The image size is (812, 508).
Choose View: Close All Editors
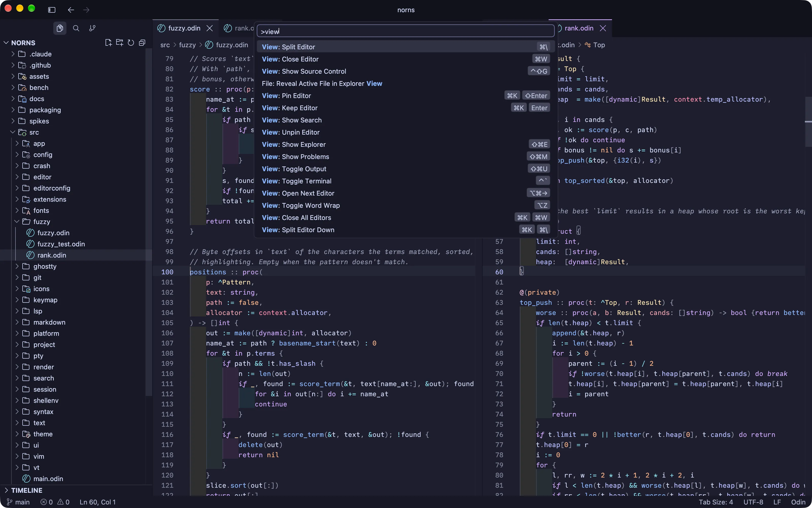[x=405, y=218]
